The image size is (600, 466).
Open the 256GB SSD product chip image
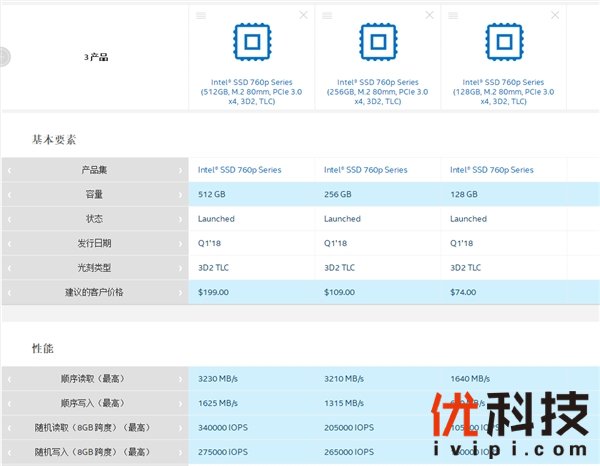378,42
